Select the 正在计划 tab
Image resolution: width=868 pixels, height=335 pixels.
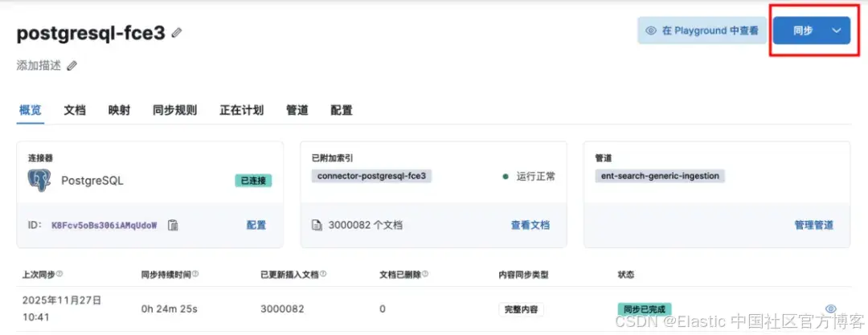click(x=241, y=110)
